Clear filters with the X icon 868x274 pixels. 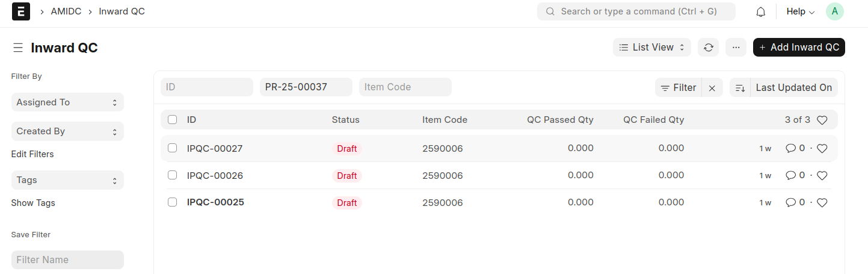(712, 87)
